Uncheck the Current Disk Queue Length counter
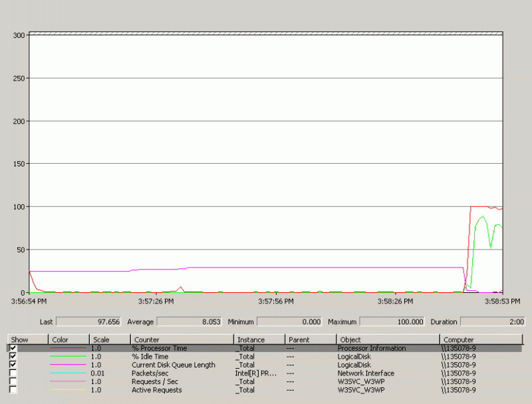532x404 pixels. [x=15, y=365]
